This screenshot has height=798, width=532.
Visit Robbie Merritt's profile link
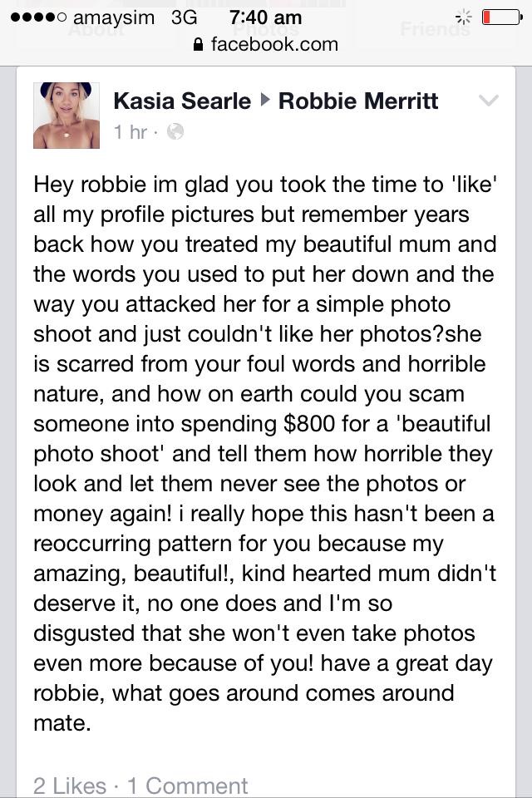click(358, 101)
